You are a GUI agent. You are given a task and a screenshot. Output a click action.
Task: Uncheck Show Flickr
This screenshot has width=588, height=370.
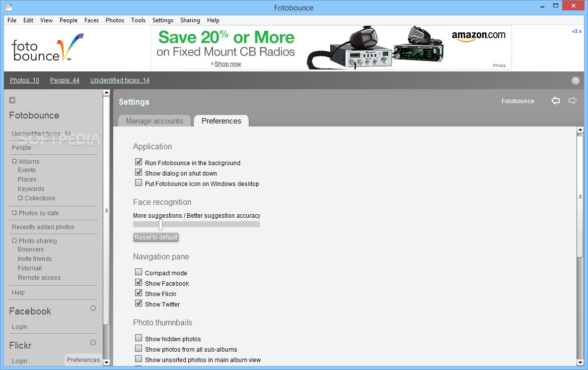coord(139,293)
